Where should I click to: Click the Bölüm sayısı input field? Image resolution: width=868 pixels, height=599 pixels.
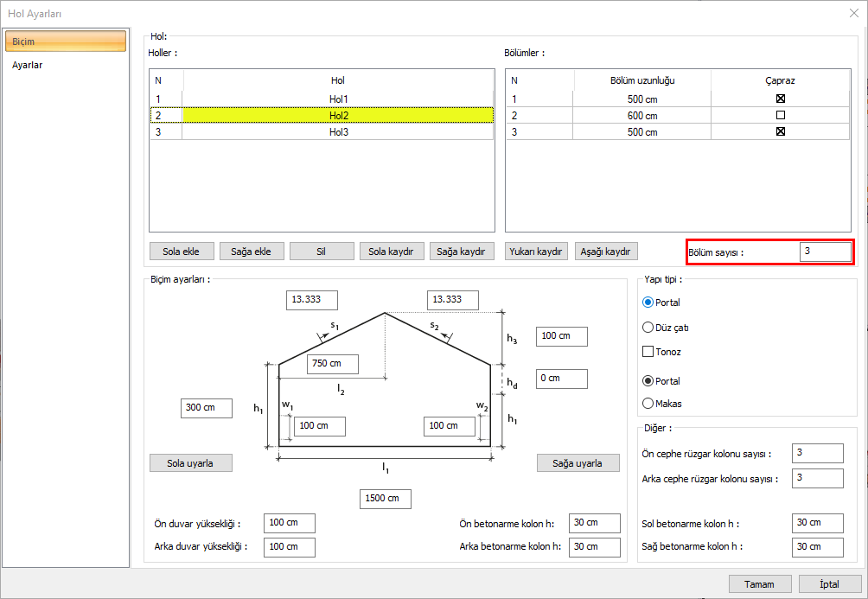point(825,252)
